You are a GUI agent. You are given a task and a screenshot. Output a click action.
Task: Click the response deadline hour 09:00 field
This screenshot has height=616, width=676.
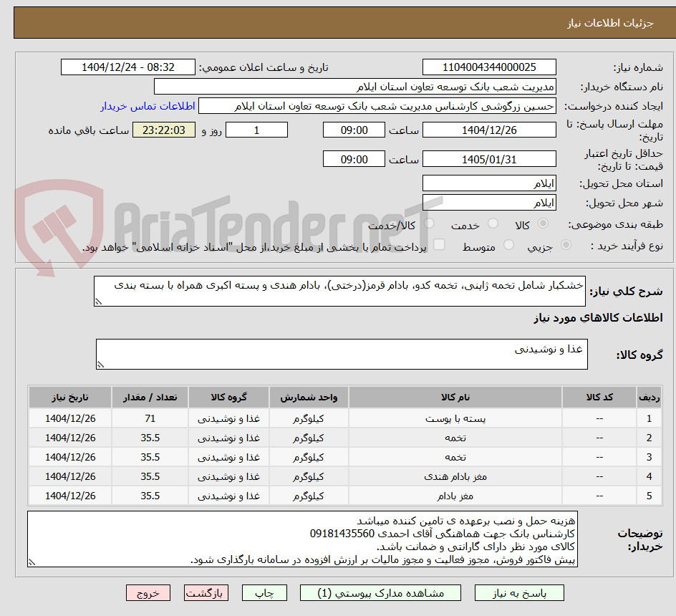(354, 130)
